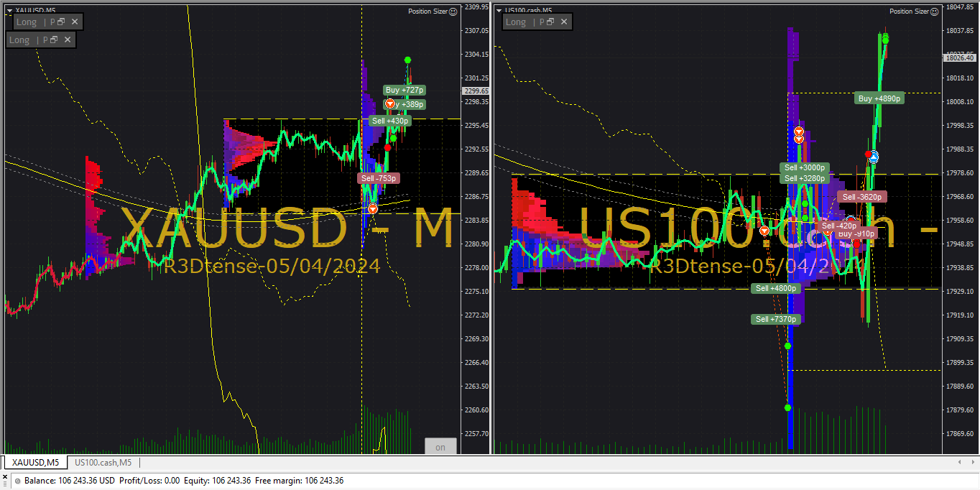Select the Sell +7370p trade label

775,319
